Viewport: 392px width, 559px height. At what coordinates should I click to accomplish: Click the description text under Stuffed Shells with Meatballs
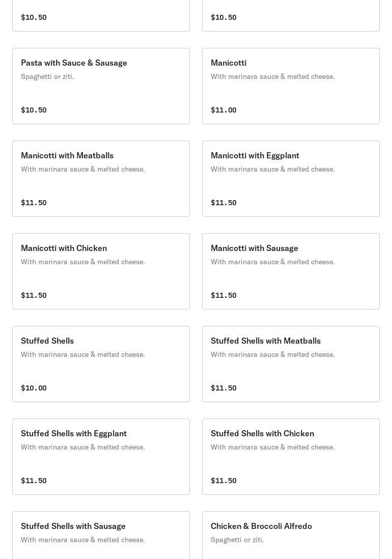(x=272, y=354)
